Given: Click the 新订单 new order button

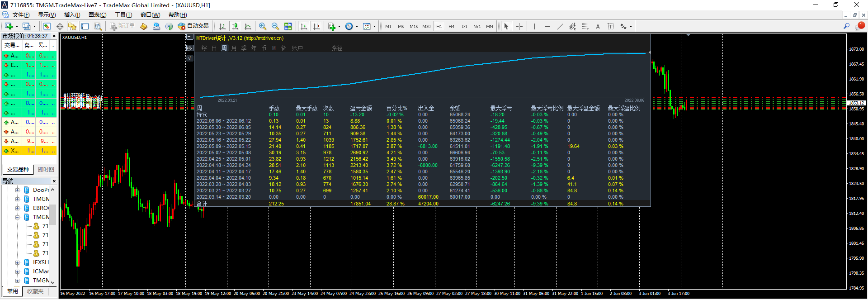Looking at the screenshot, I should pos(122,26).
